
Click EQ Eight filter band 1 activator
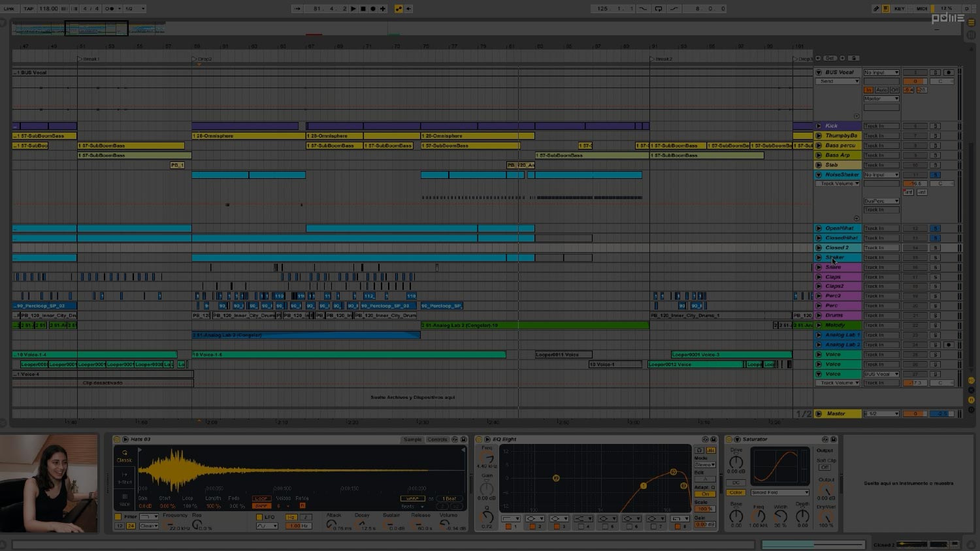point(510,526)
